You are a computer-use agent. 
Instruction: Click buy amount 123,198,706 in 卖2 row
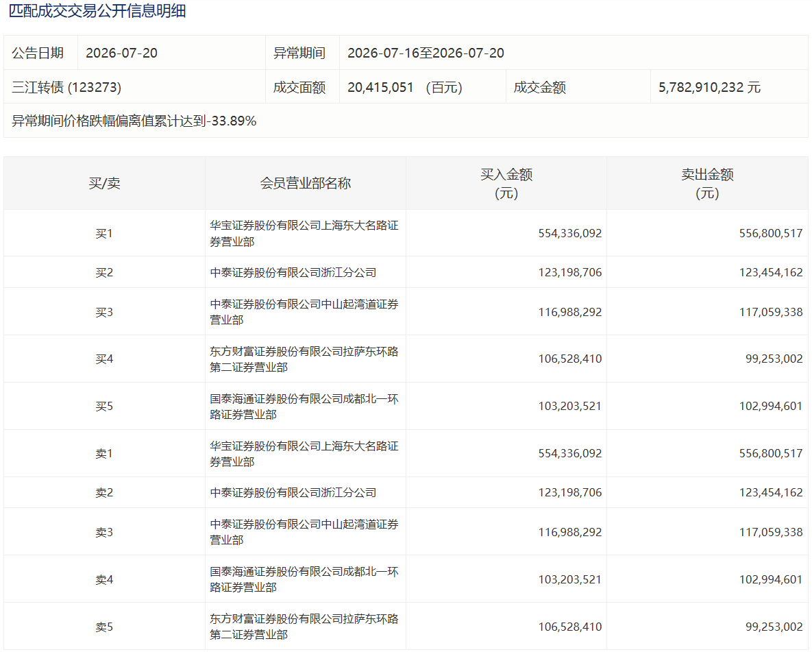tap(569, 492)
